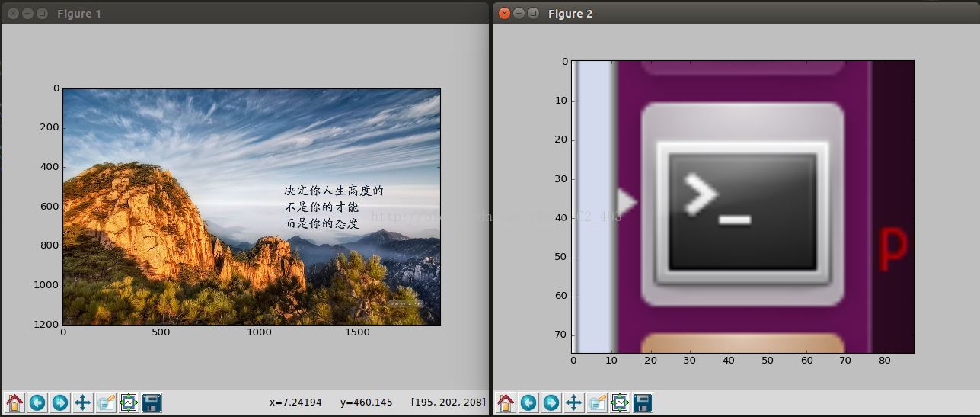Close the Figure 1 window

(x=13, y=14)
